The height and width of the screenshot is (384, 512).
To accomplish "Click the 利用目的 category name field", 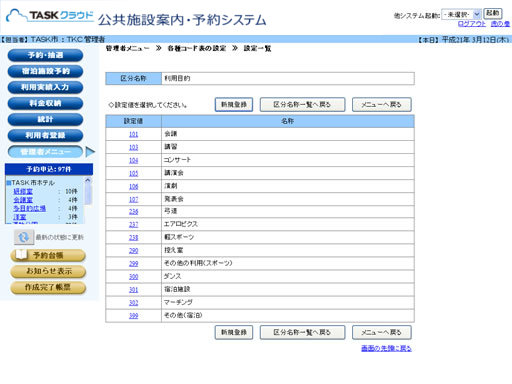I will (288, 78).
